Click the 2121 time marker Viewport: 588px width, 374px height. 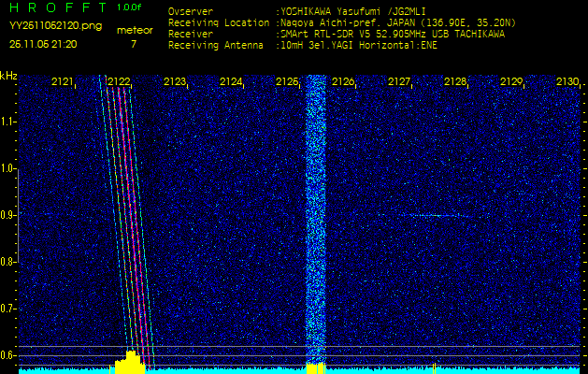pos(63,83)
